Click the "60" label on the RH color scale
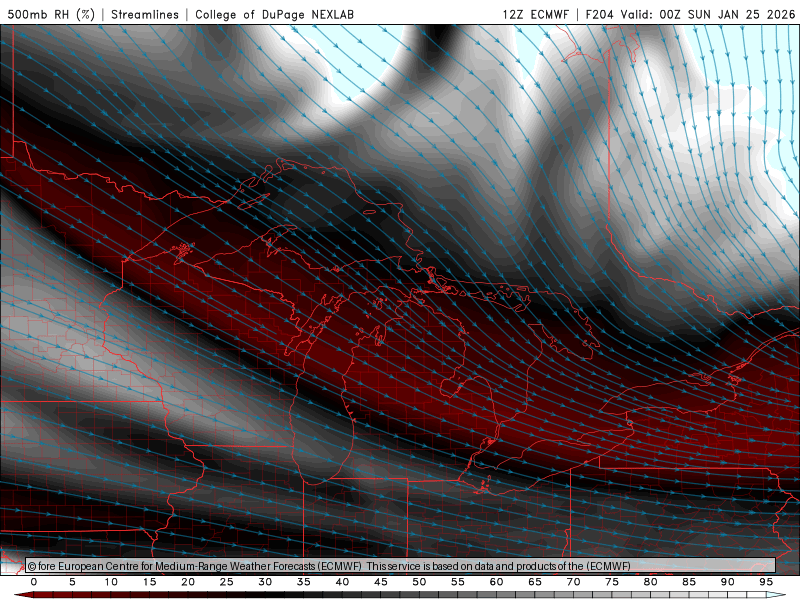The image size is (800, 600). point(496,582)
